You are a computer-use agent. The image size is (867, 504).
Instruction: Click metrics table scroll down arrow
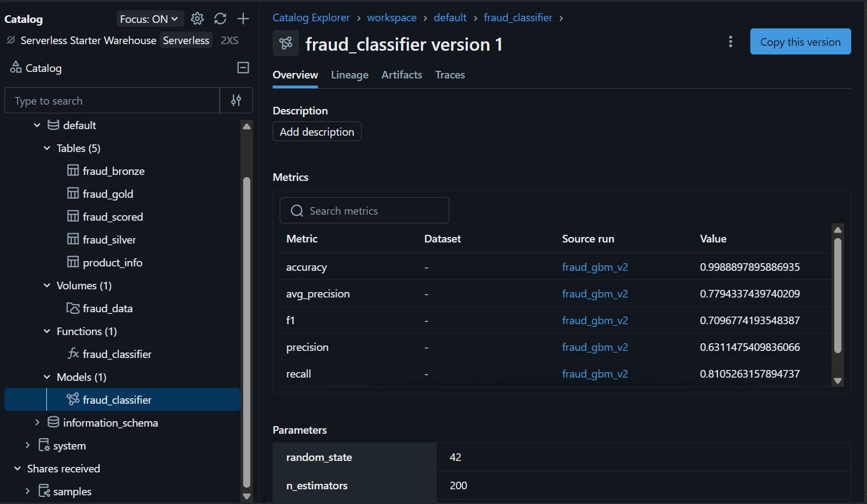[x=838, y=381]
